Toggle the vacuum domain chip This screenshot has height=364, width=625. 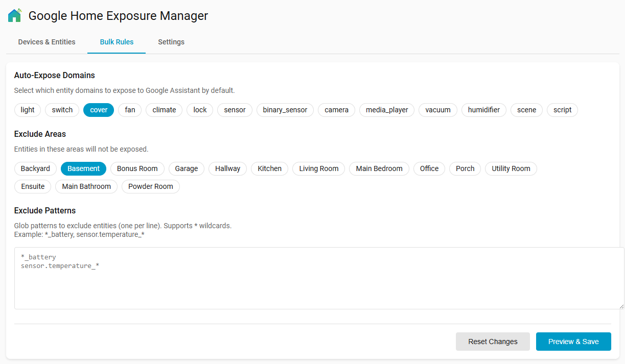pos(438,110)
